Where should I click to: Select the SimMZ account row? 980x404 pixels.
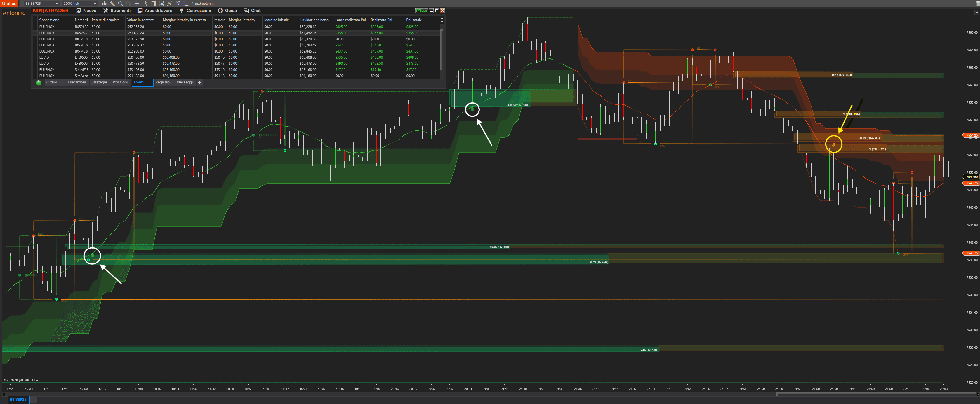click(x=236, y=69)
